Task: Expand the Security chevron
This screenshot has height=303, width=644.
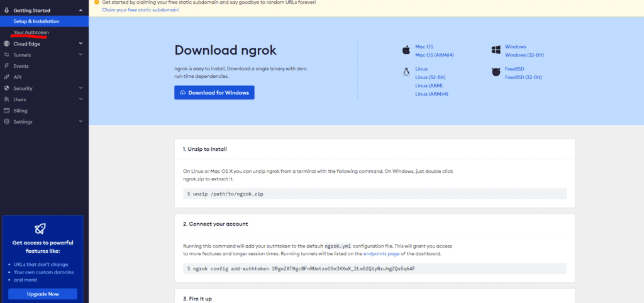Action: [x=80, y=88]
